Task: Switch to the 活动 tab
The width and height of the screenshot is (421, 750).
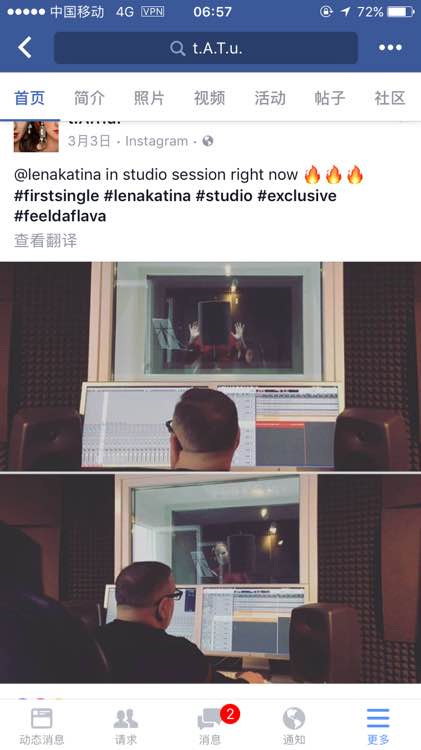Action: point(270,98)
